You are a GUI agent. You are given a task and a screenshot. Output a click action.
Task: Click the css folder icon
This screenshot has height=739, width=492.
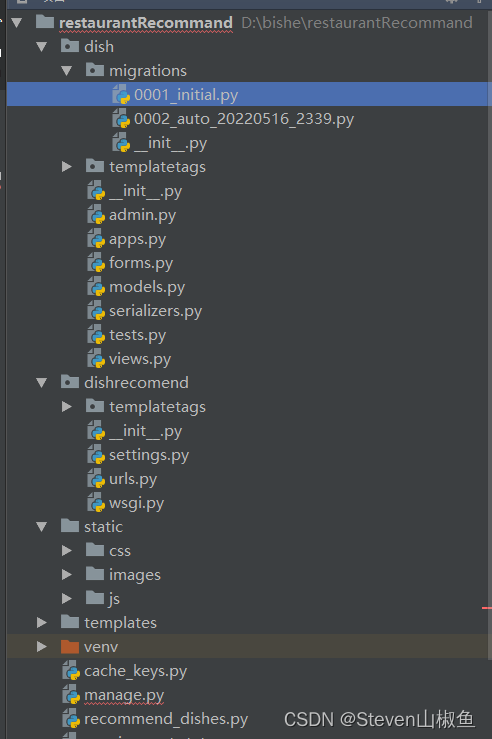point(95,550)
